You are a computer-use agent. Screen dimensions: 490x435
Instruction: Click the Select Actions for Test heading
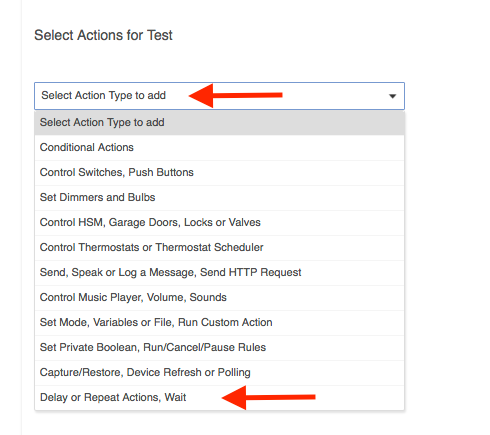[103, 35]
